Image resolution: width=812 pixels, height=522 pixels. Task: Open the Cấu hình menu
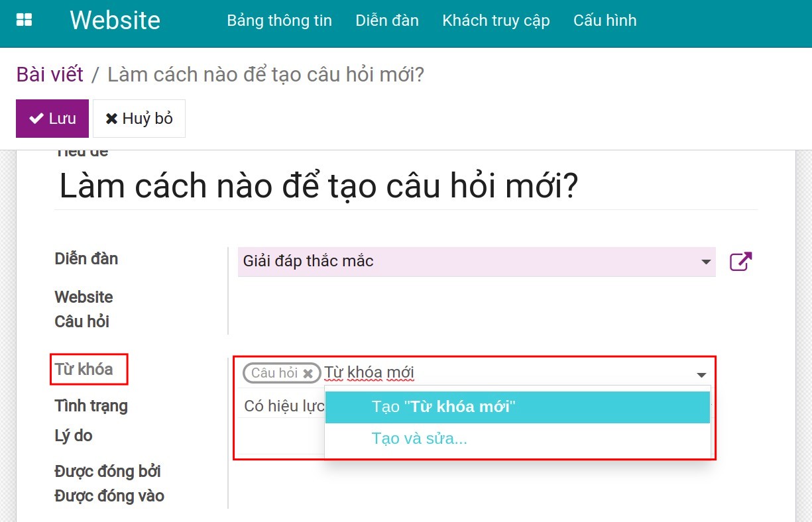605,21
